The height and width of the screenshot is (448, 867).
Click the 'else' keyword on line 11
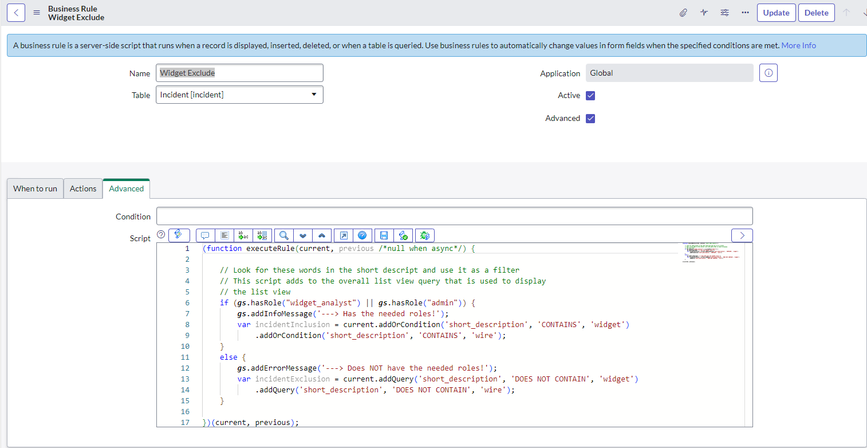[228, 357]
